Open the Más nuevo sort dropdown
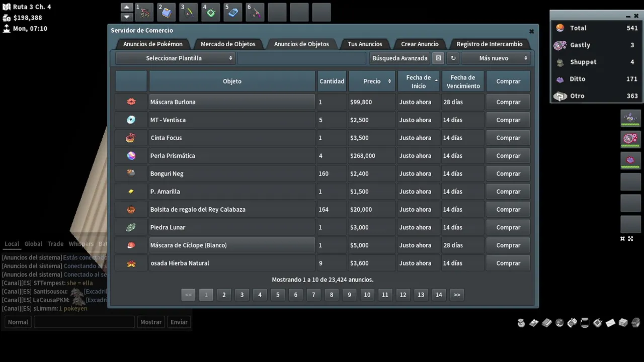644x362 pixels. click(x=496, y=58)
